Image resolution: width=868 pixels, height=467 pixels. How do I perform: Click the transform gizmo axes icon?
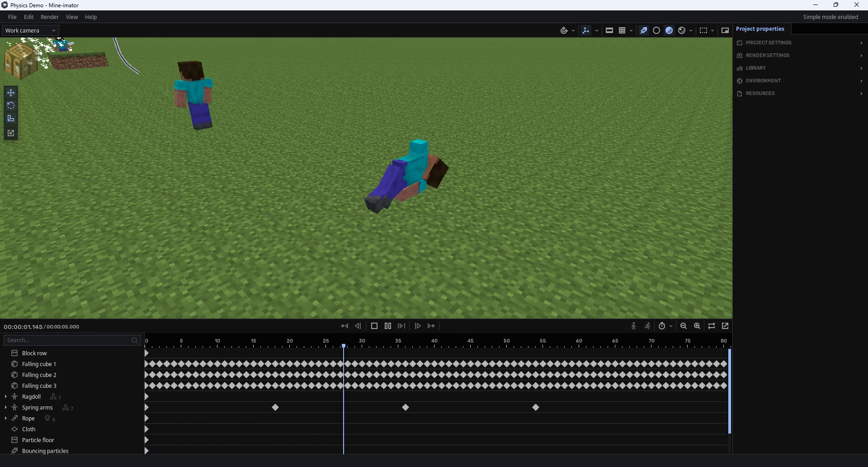(586, 30)
